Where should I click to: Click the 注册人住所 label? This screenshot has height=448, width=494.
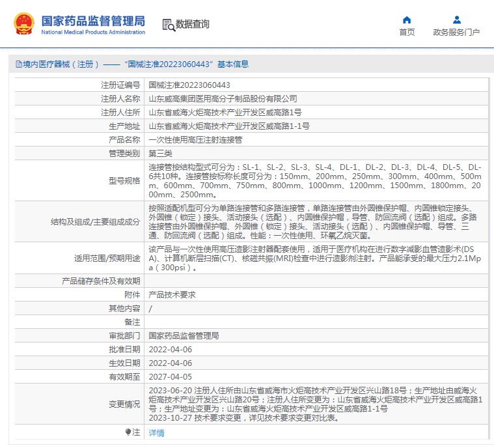[120, 112]
